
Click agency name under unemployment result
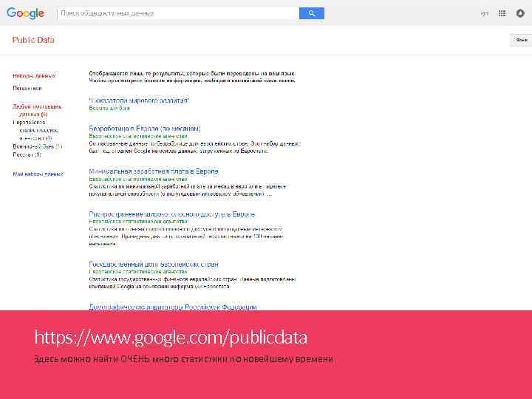click(138, 136)
